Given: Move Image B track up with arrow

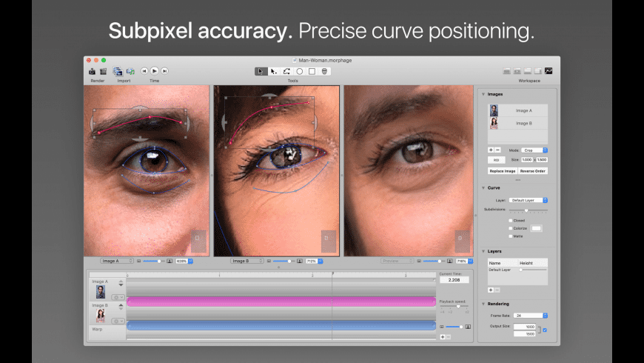Looking at the screenshot, I should (x=121, y=304).
